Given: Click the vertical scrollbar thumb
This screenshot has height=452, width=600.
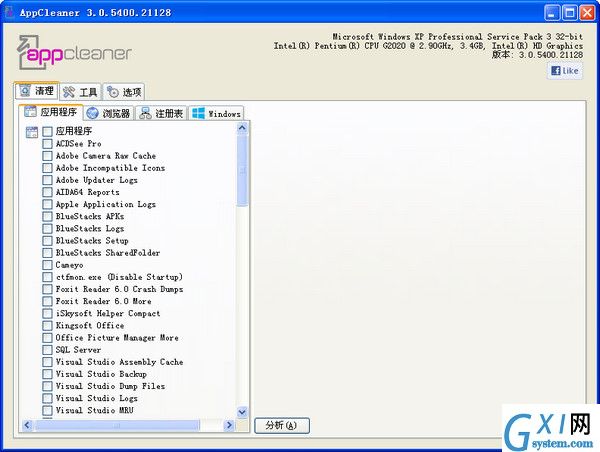Looking at the screenshot, I should click(x=242, y=170).
